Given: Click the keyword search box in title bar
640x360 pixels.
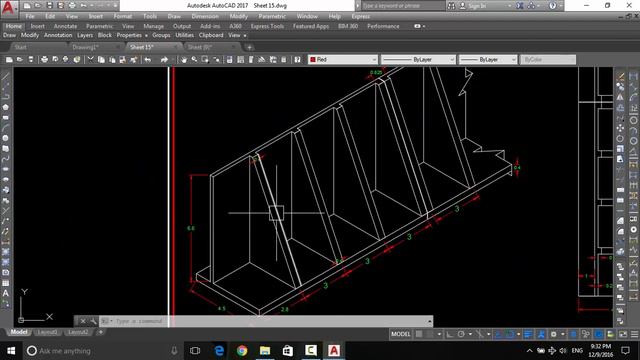Looking at the screenshot, I should tap(403, 6).
